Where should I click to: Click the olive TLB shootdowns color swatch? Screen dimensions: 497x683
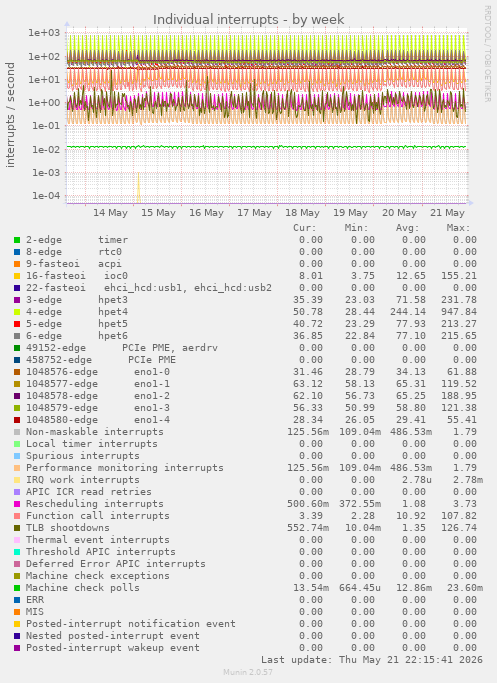pos(17,528)
